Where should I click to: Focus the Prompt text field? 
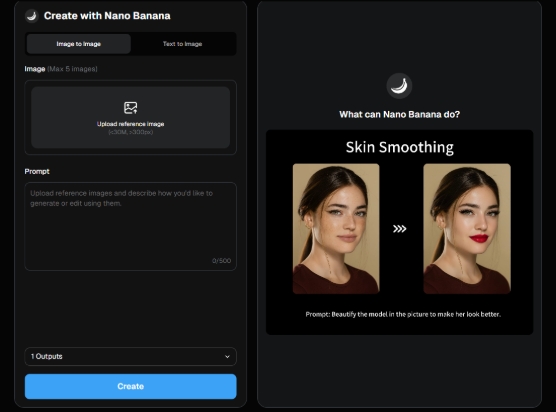click(x=130, y=227)
